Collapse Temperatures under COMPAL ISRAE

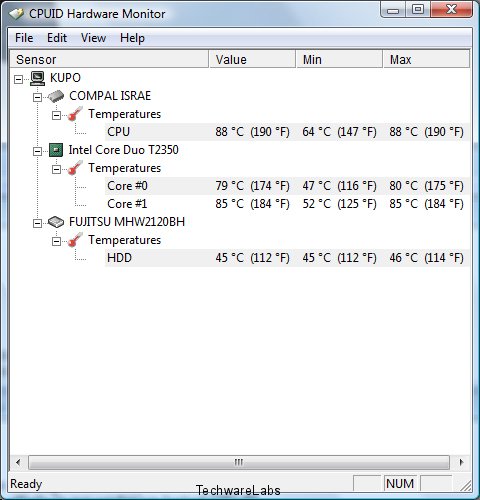56,115
